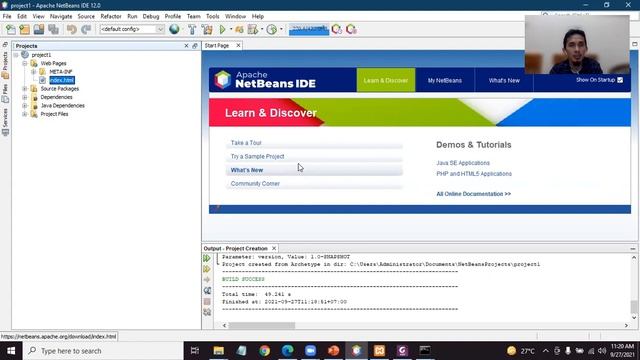Run the project with the green play icon

click(x=222, y=29)
